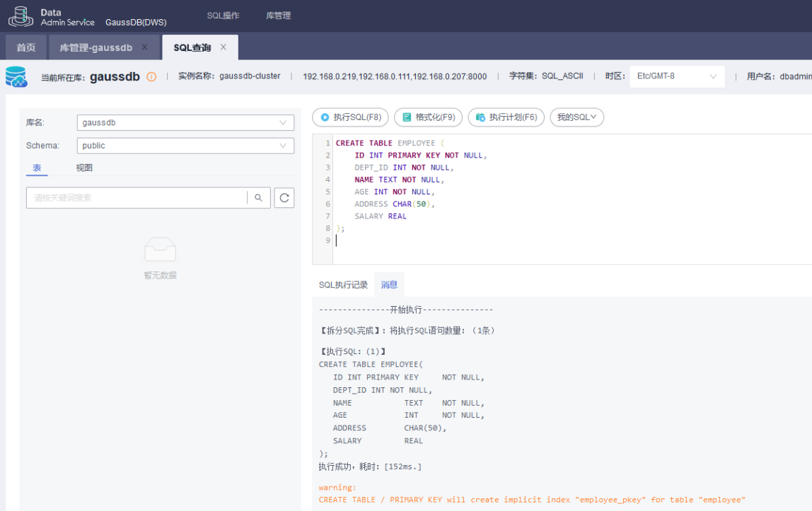This screenshot has width=812, height=511.
Task: Click the ID INT PRIMARY KEY editor line
Action: coord(420,155)
